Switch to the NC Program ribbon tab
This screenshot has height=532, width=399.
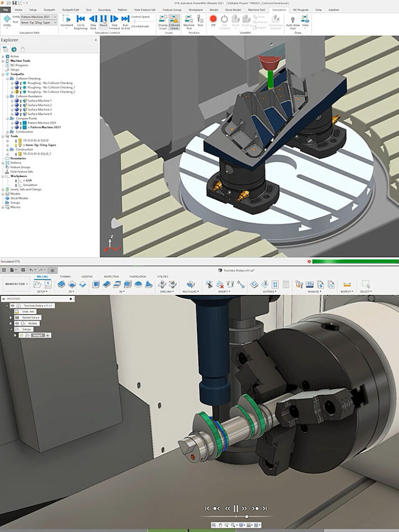(x=300, y=10)
